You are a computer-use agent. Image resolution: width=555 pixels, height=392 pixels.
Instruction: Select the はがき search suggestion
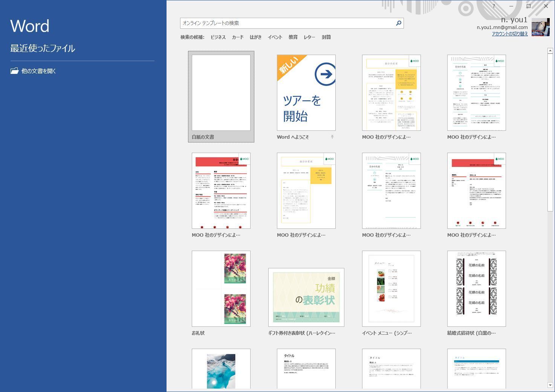[x=255, y=37]
